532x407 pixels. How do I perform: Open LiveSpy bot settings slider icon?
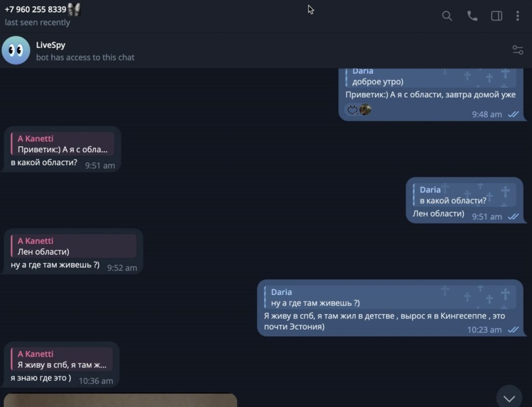(x=517, y=50)
